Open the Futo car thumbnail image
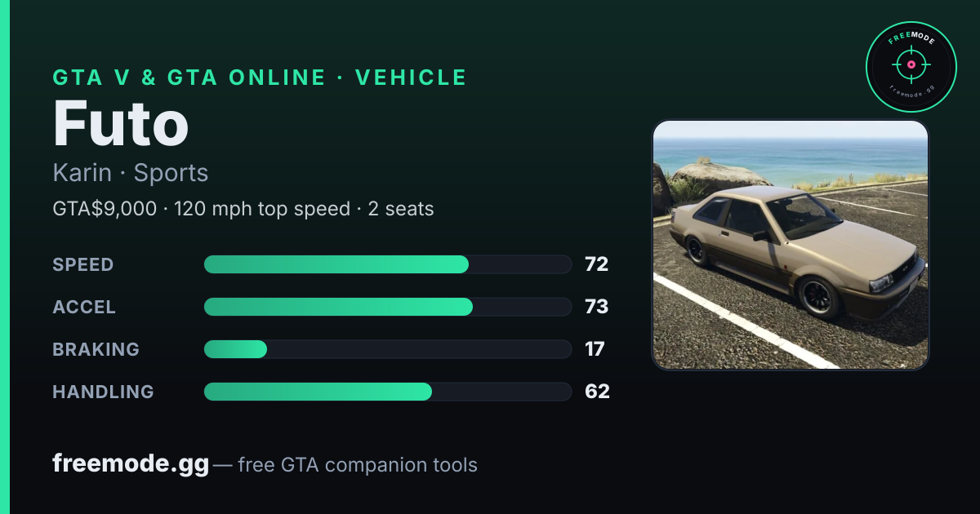This screenshot has height=514, width=980. tap(791, 245)
